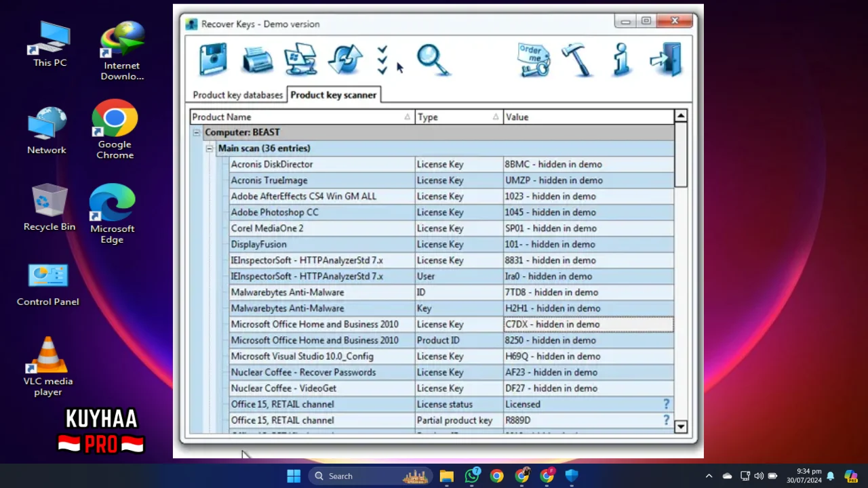Click the Value column header

[x=589, y=117]
